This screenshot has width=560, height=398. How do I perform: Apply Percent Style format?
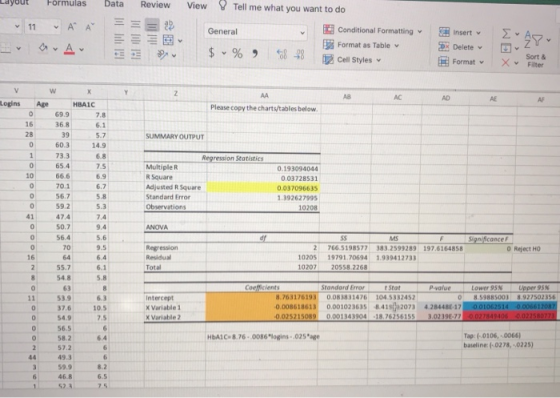[238, 54]
